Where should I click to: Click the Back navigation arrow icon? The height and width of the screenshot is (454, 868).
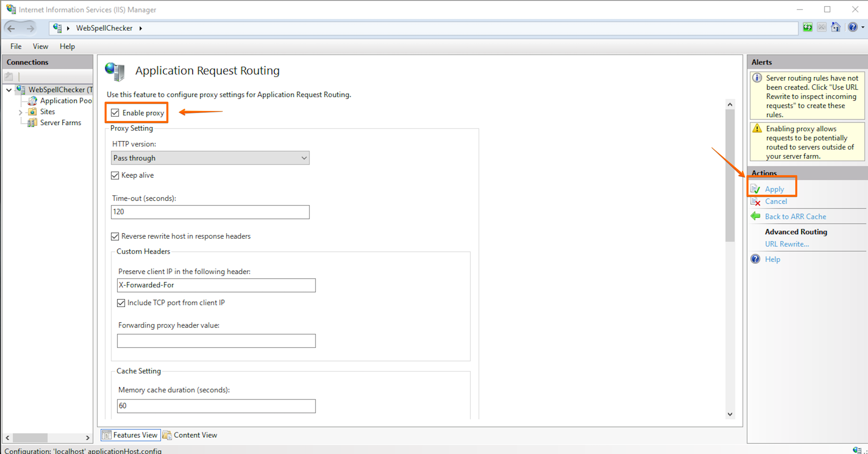click(x=11, y=28)
